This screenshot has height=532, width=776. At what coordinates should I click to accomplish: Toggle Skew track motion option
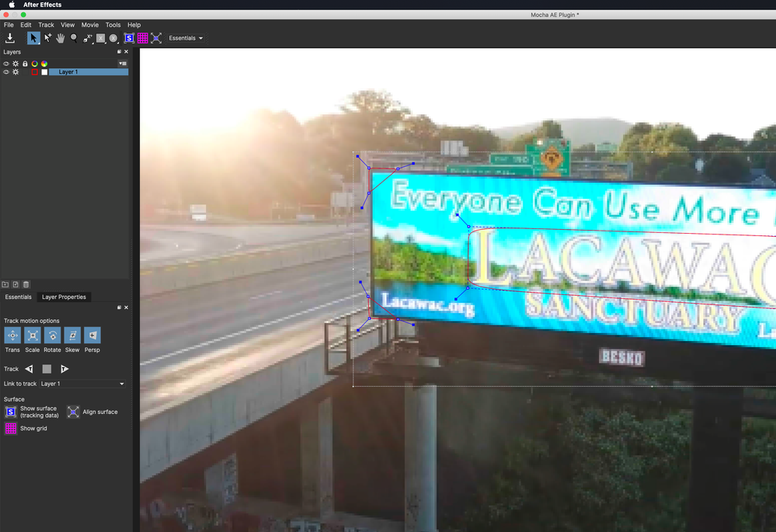[72, 336]
